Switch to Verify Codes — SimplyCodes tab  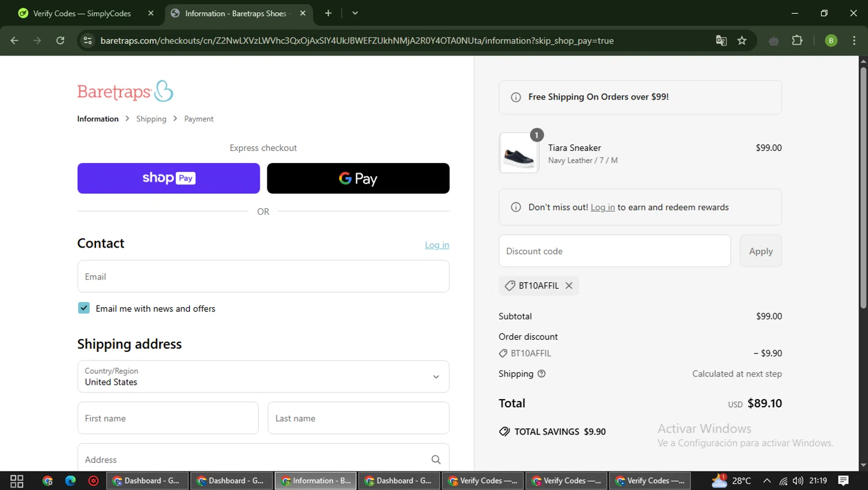click(82, 13)
